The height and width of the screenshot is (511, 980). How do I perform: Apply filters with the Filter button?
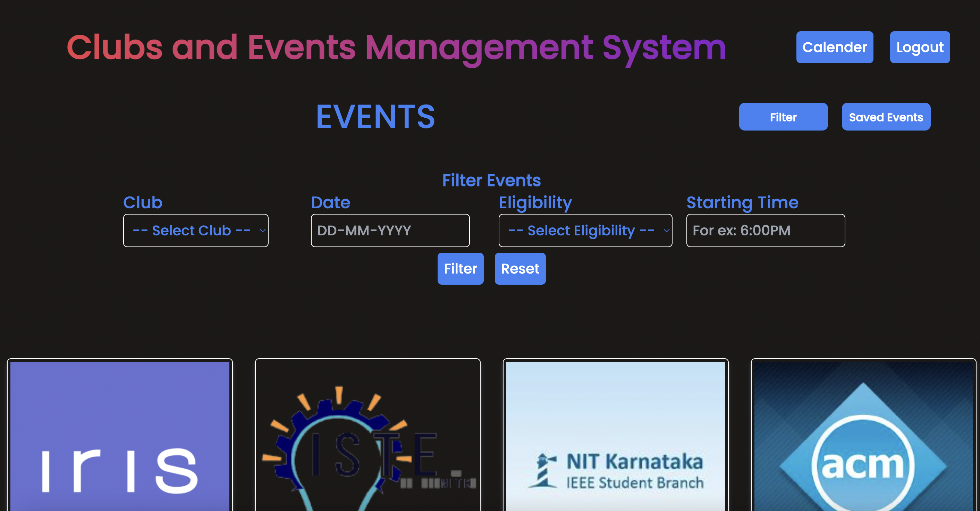460,269
